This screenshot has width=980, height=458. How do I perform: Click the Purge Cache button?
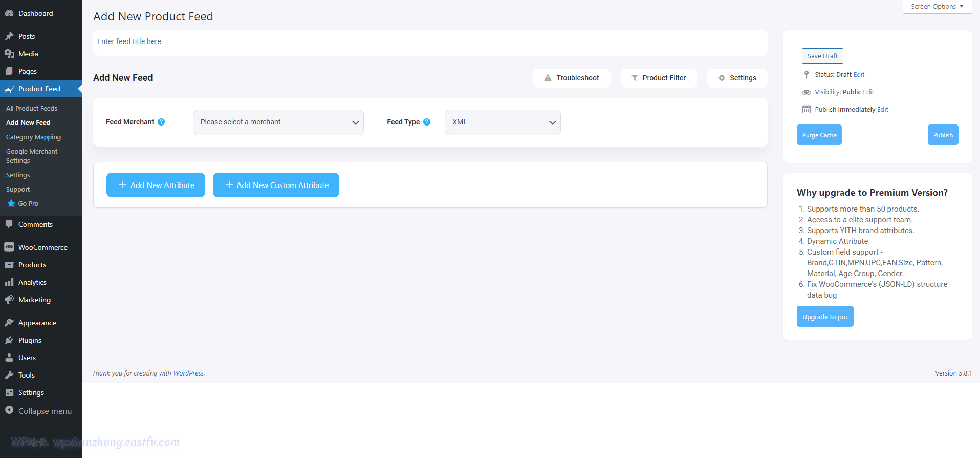click(x=819, y=135)
